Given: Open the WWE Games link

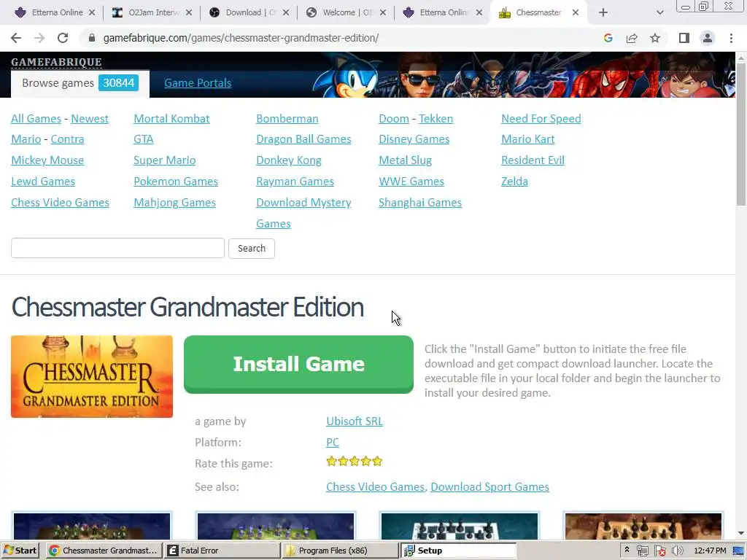Looking at the screenshot, I should coord(411,182).
